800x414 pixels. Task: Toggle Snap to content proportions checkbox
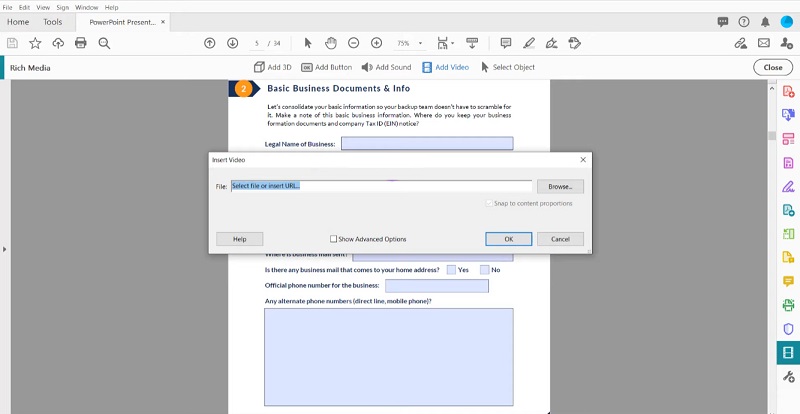(489, 203)
